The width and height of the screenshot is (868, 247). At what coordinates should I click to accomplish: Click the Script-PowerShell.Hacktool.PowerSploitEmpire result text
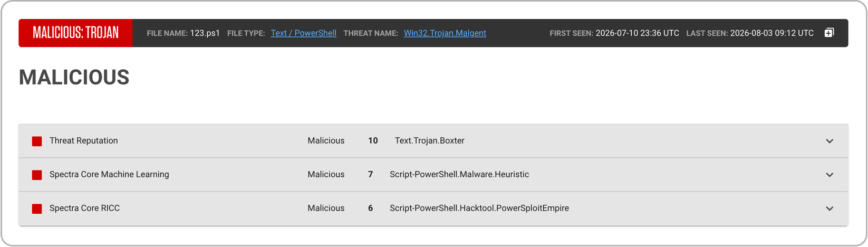479,208
